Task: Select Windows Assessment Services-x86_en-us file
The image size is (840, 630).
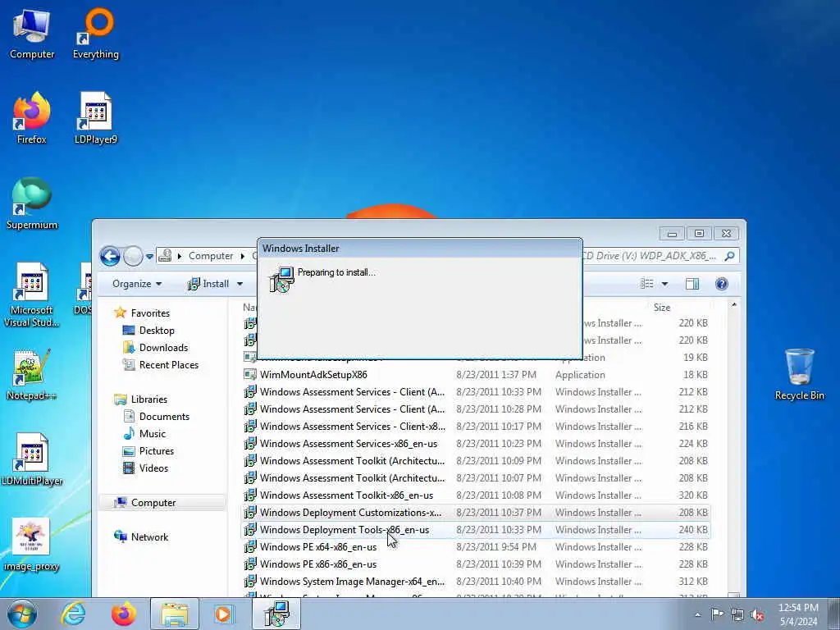Action: coord(348,444)
